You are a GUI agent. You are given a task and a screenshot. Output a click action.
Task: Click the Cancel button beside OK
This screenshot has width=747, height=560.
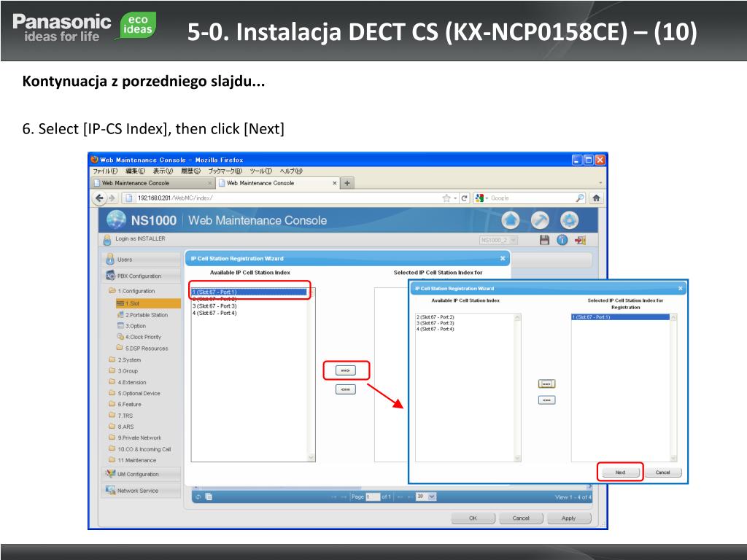click(x=521, y=518)
